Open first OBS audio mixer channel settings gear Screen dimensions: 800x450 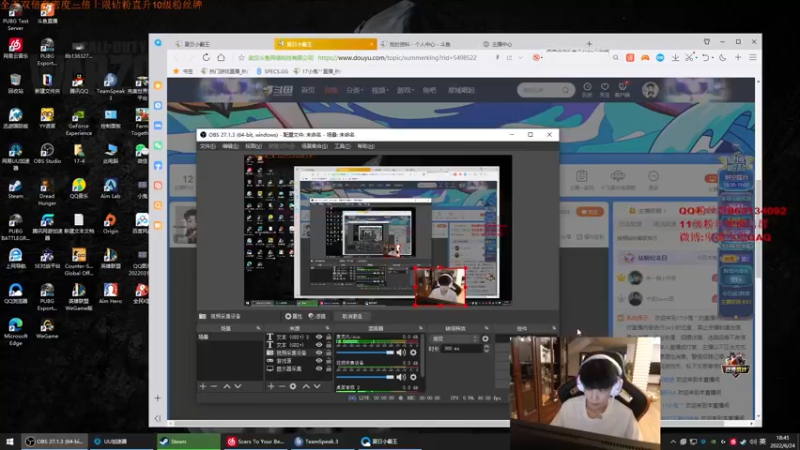pyautogui.click(x=413, y=353)
